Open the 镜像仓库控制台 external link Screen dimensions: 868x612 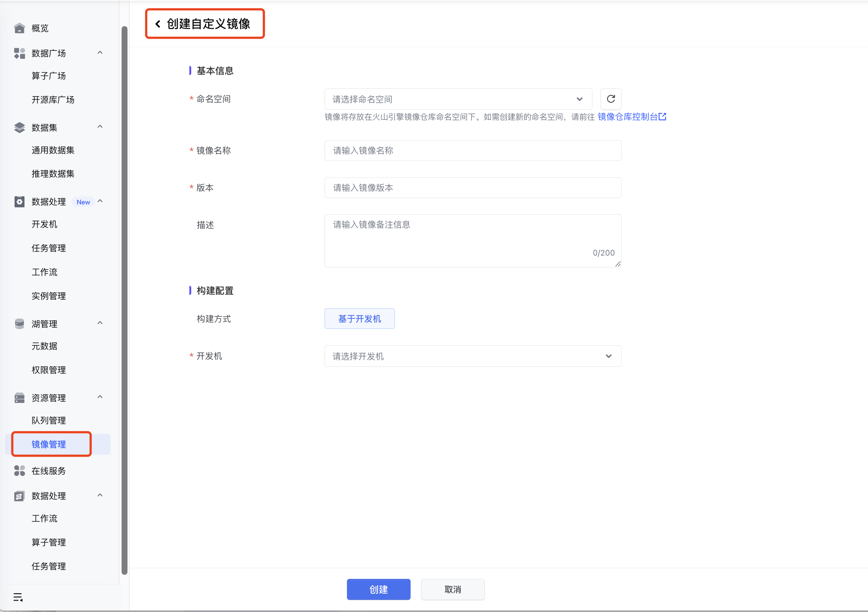point(631,117)
